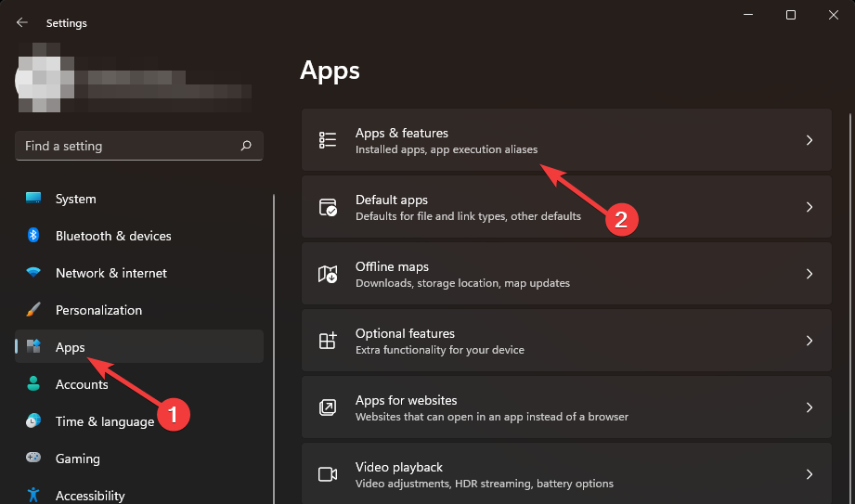Click the Video playback camera icon
855x504 pixels.
coord(327,474)
